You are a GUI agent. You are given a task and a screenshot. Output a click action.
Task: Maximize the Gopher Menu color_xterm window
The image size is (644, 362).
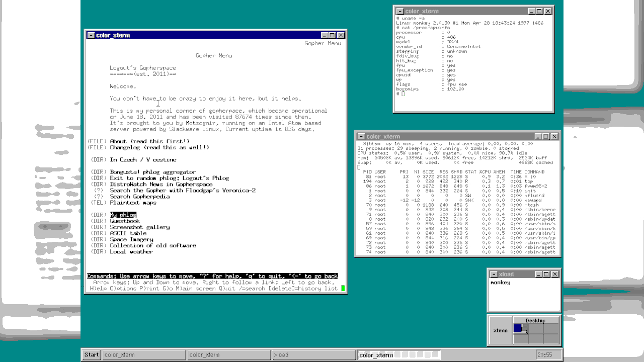pyautogui.click(x=332, y=35)
